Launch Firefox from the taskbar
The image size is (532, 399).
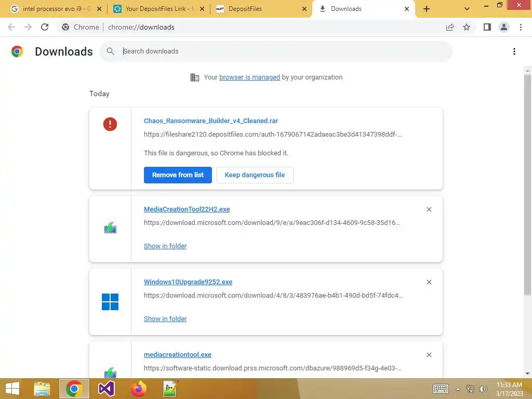pos(138,389)
